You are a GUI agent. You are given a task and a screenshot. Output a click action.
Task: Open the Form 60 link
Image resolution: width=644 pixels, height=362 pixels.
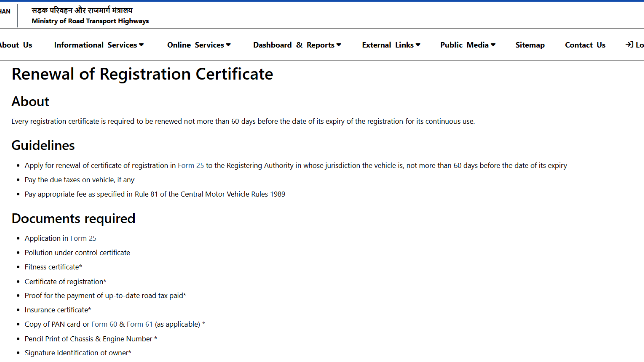point(104,324)
